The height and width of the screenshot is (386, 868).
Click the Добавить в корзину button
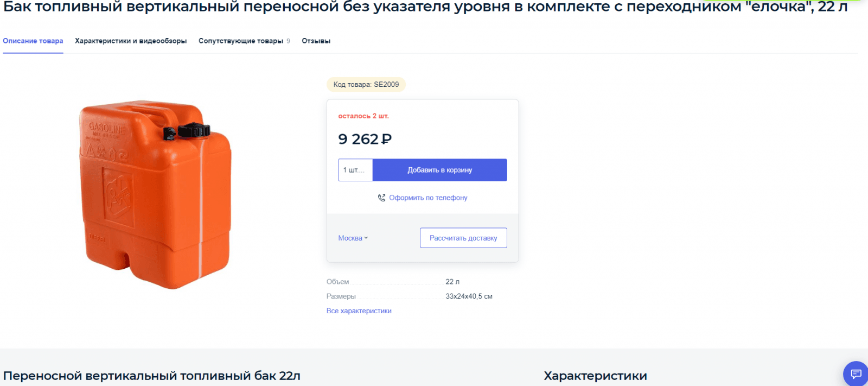[x=439, y=169]
